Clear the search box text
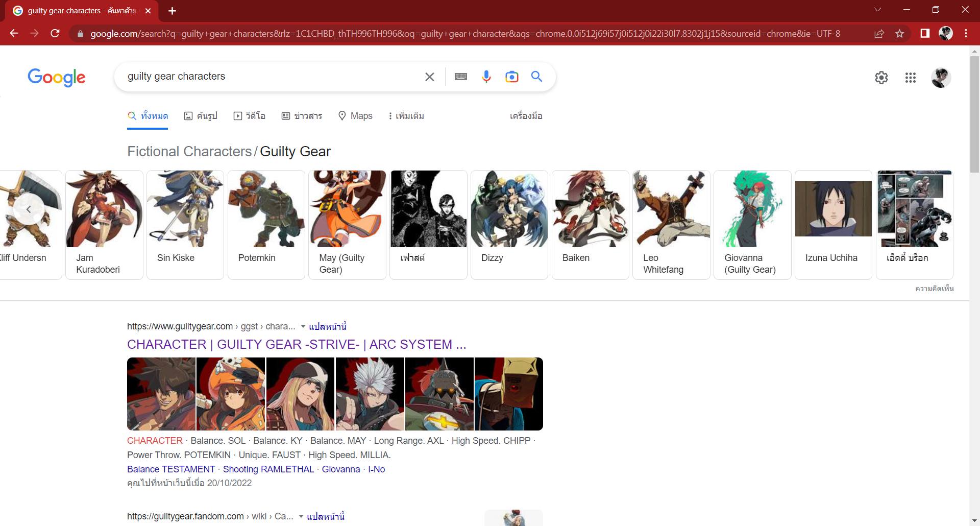Screen dimensions: 980x526 point(430,77)
